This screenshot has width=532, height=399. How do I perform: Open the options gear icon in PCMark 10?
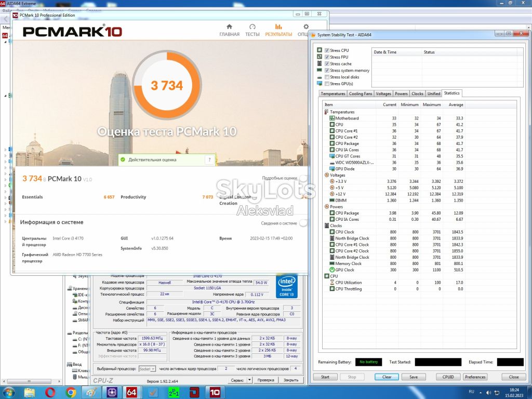point(306,27)
